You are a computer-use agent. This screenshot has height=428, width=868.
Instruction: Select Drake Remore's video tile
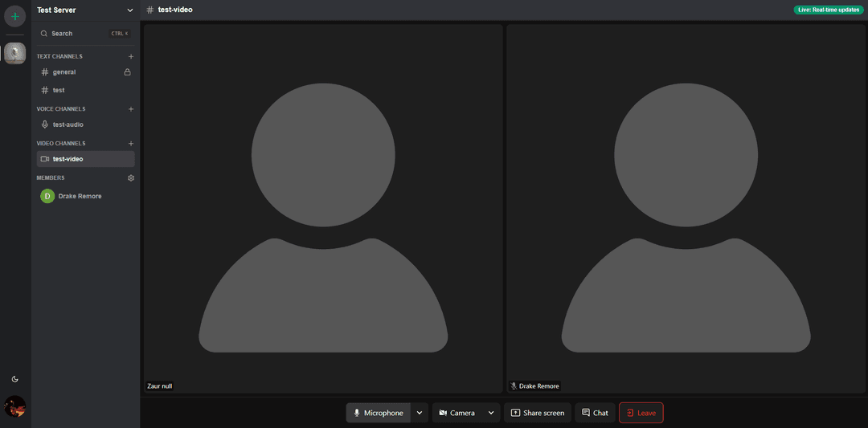click(686, 209)
